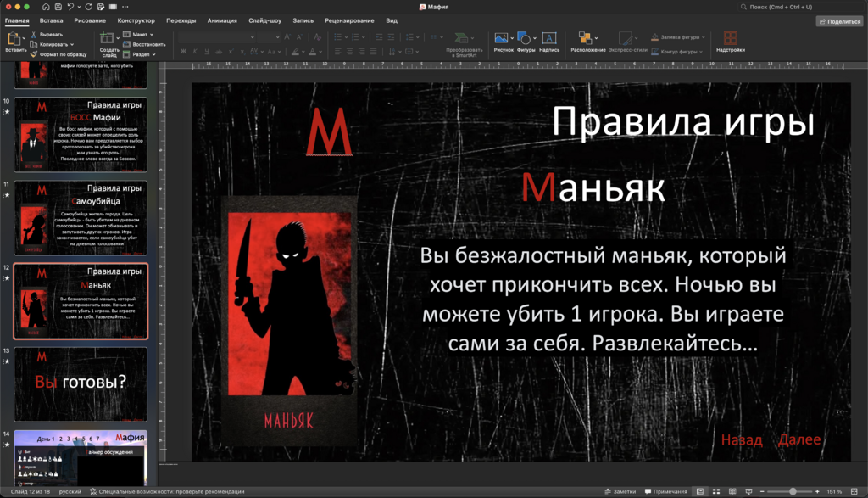The height and width of the screenshot is (498, 868).
Task: Click the Undo arrow icon
Action: (70, 7)
